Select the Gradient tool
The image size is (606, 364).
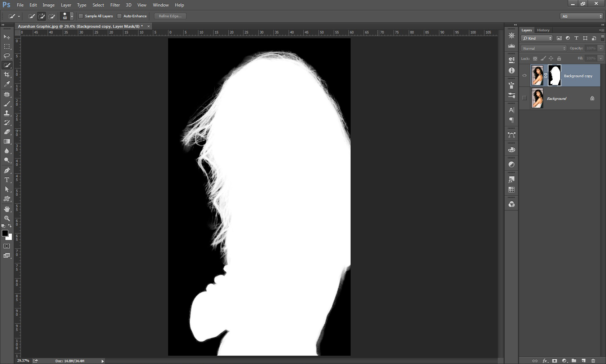click(7, 141)
